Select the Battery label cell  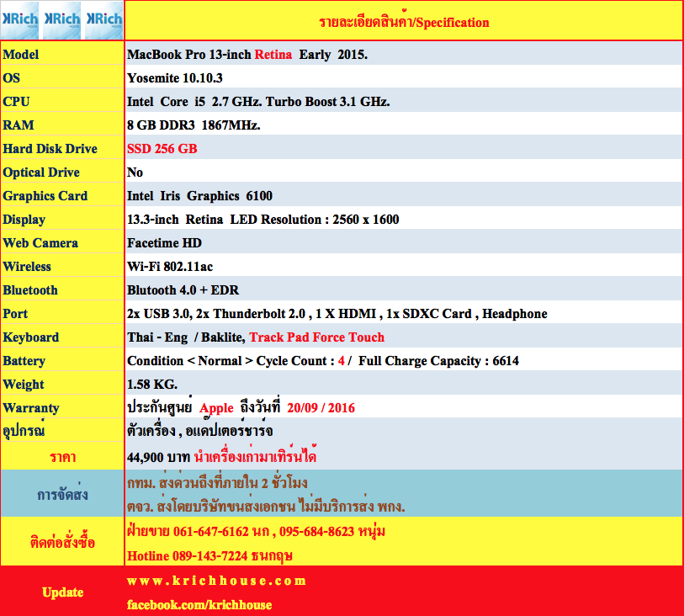point(62,361)
